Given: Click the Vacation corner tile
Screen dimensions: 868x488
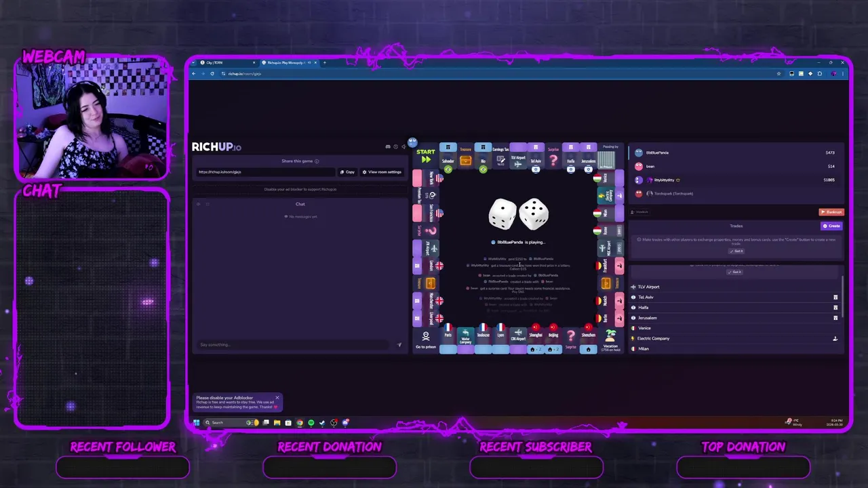Looking at the screenshot, I should coord(610,340).
